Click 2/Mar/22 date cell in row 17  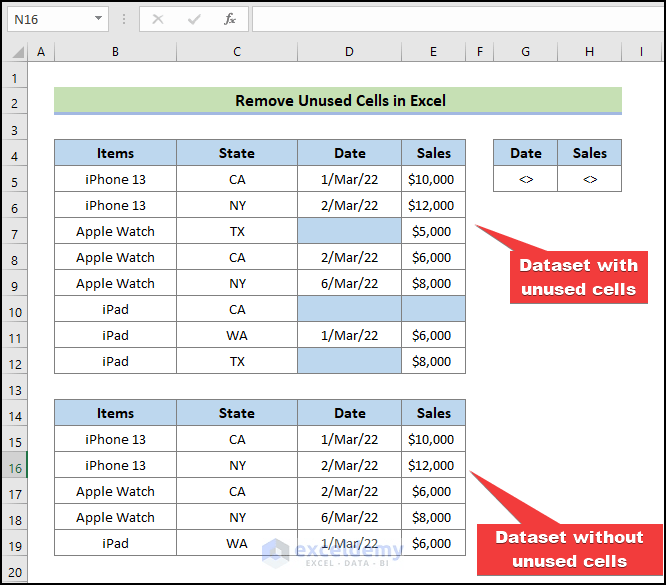[x=349, y=491]
